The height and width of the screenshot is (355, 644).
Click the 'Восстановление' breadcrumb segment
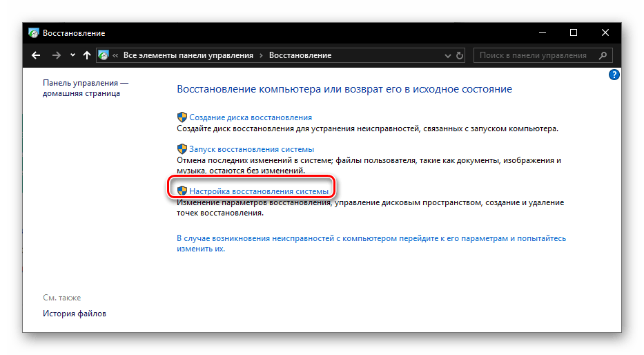(x=300, y=55)
